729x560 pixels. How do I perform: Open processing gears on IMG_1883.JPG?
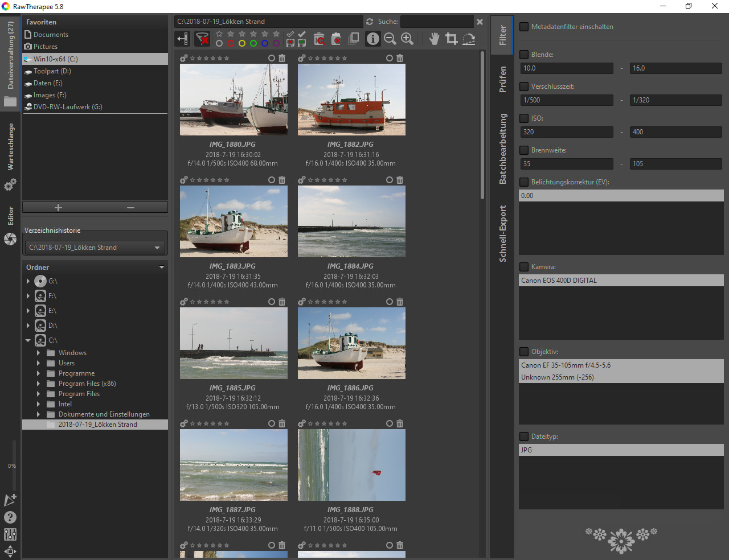(184, 180)
